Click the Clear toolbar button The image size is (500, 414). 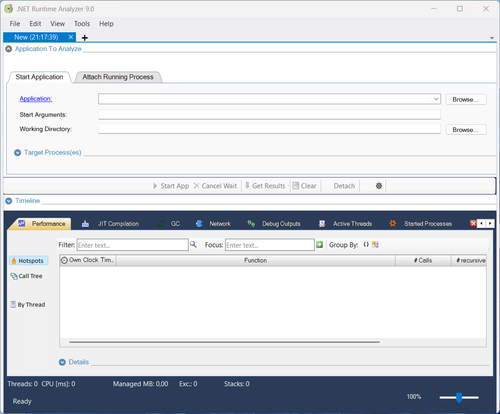point(304,186)
